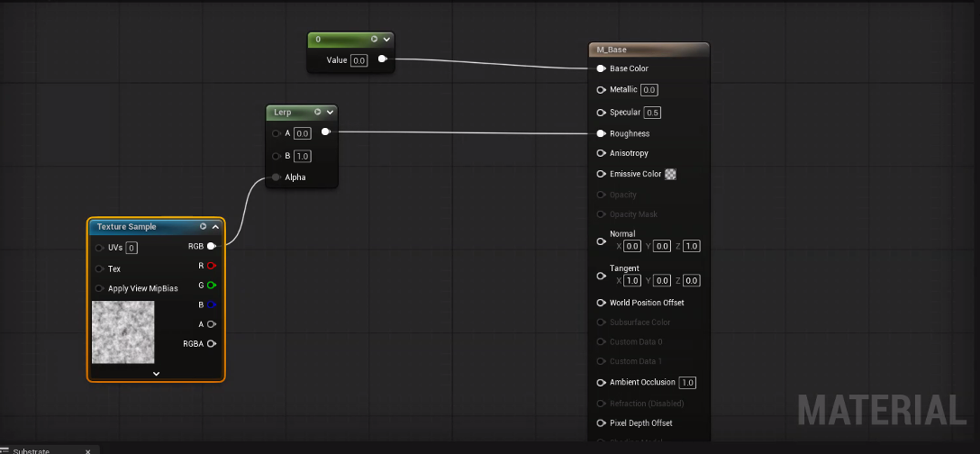Image resolution: width=980 pixels, height=454 pixels.
Task: Toggle preview icon on Lerp node header
Action: pyautogui.click(x=317, y=113)
